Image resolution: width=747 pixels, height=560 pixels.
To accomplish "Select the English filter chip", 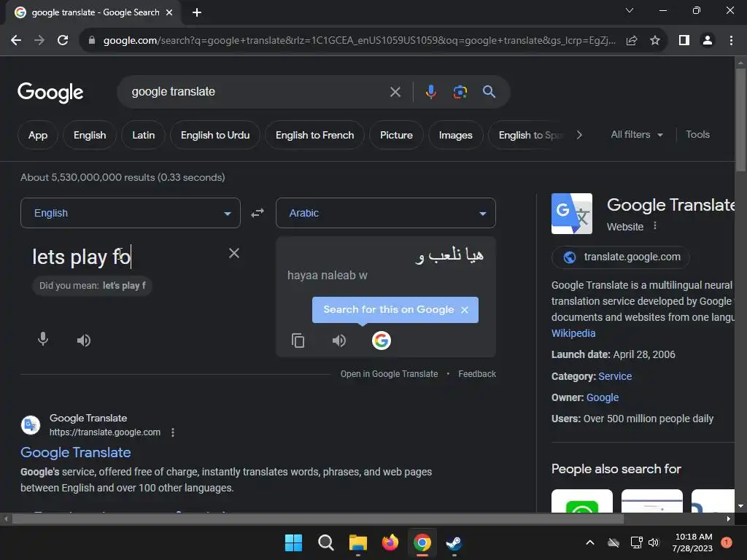I will (90, 135).
